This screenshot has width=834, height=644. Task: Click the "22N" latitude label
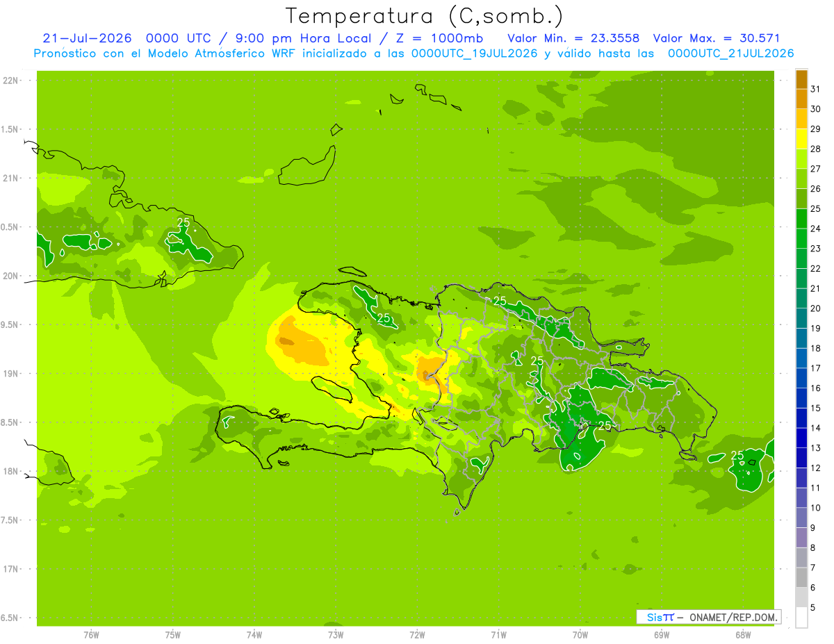point(11,81)
